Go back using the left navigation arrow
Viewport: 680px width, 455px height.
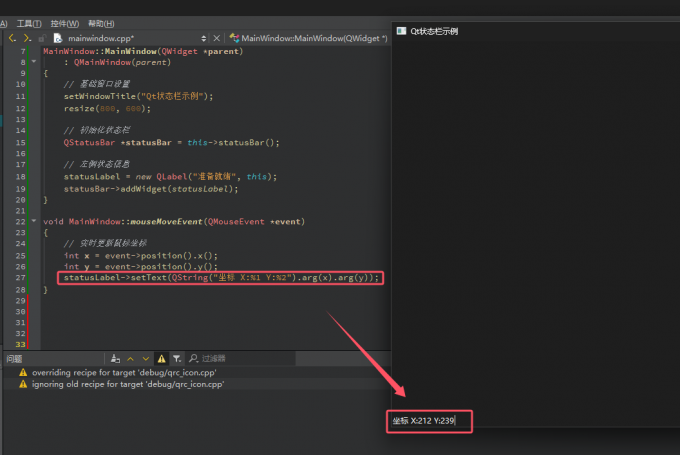(11, 38)
